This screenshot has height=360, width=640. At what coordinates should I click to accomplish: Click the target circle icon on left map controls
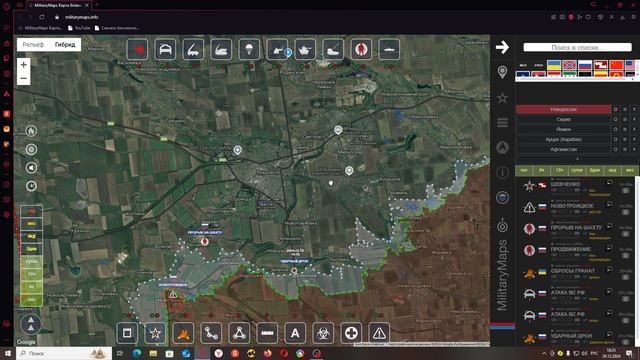tap(31, 149)
